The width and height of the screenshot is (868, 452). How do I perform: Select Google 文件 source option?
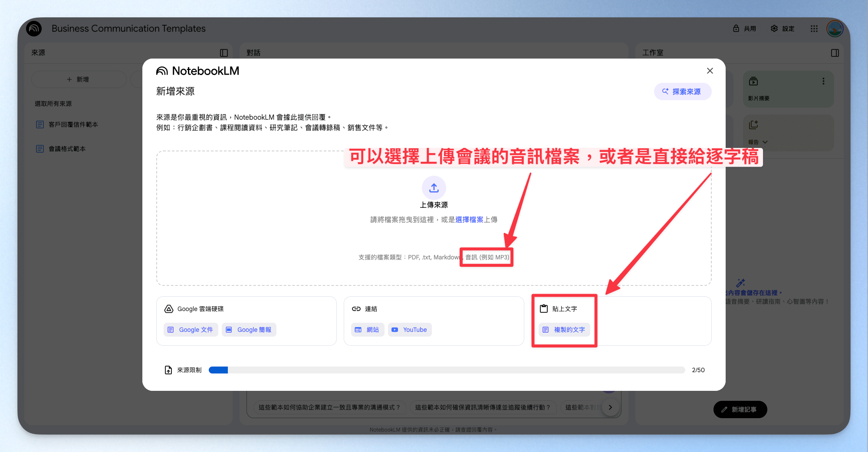coord(191,330)
